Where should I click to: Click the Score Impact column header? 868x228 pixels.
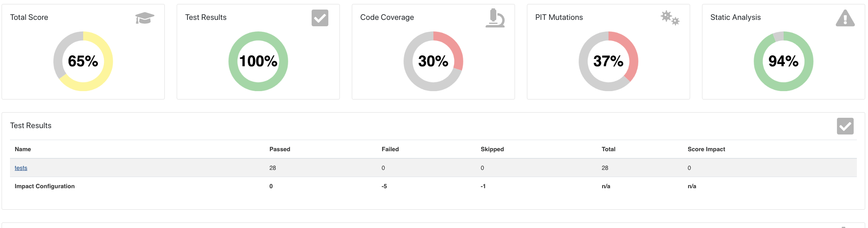pyautogui.click(x=706, y=149)
